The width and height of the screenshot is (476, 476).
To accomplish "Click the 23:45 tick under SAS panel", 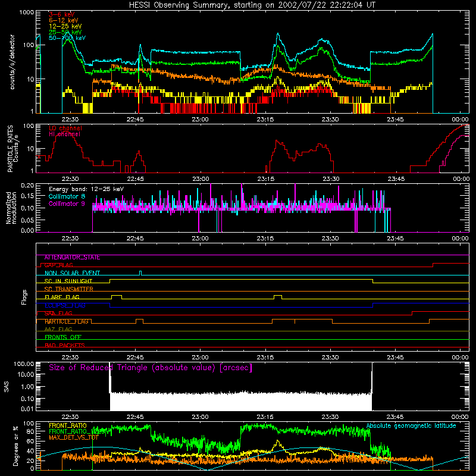I will click(395, 417).
